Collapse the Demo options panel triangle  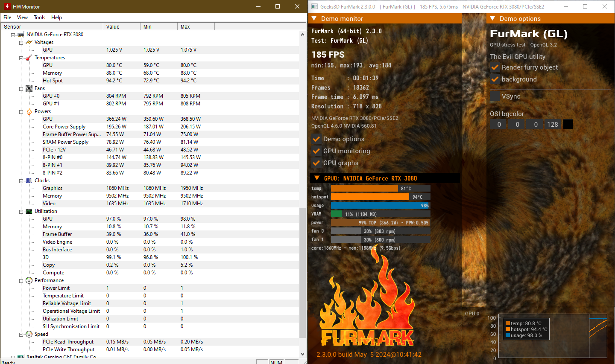click(x=492, y=18)
